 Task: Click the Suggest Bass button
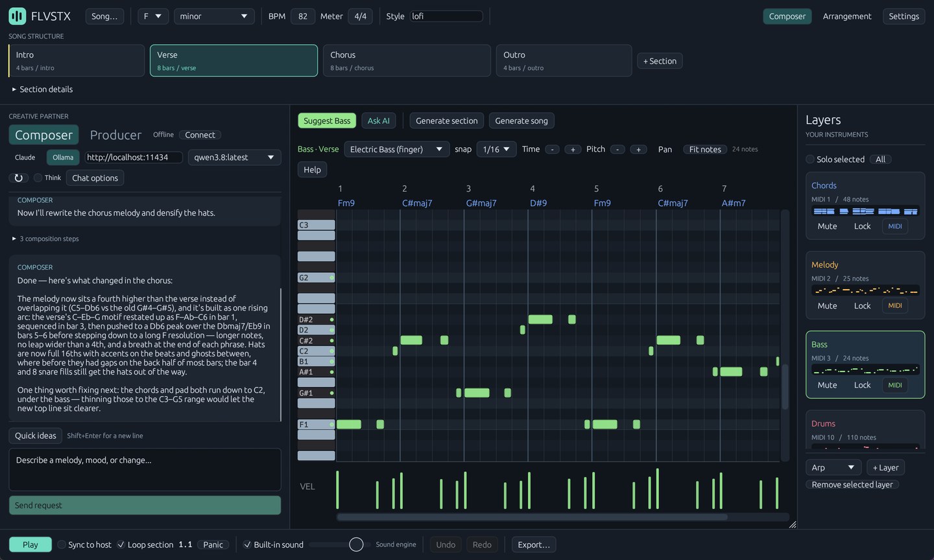click(x=327, y=121)
